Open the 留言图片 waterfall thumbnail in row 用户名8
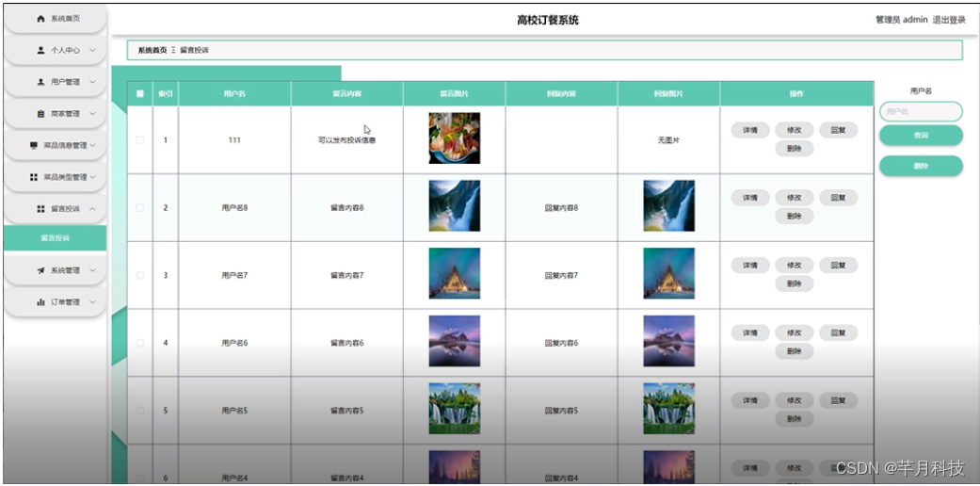Image resolution: width=980 pixels, height=486 pixels. coord(455,205)
